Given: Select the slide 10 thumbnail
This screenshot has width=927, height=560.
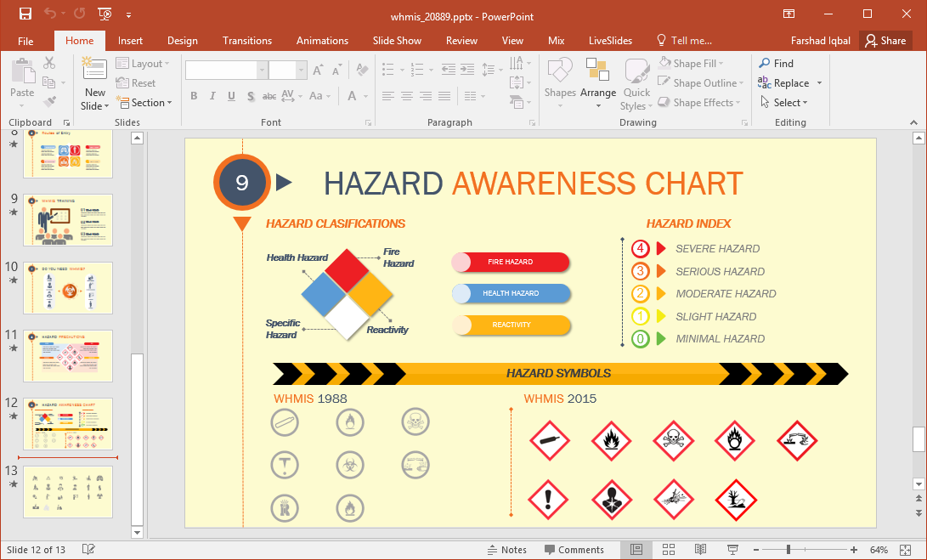Looking at the screenshot, I should (68, 287).
